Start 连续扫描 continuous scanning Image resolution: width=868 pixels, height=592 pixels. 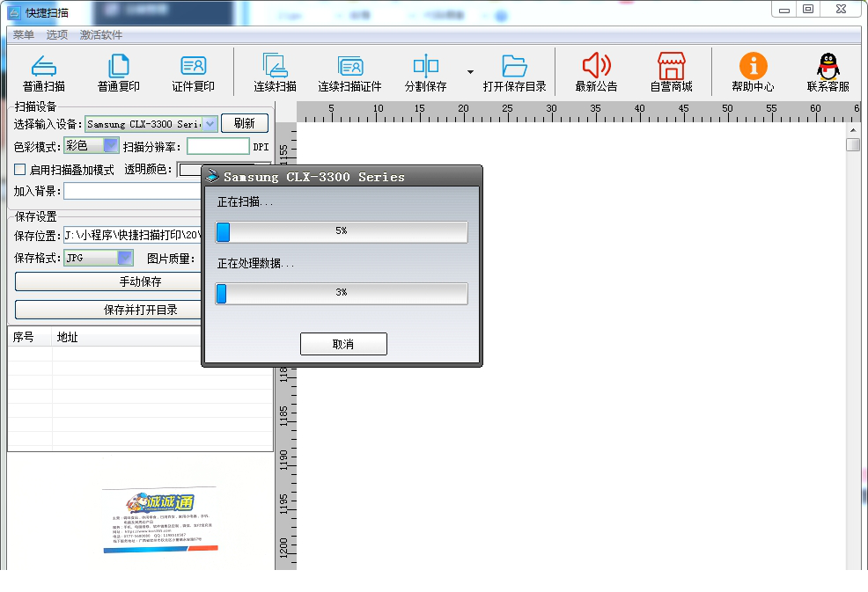click(275, 67)
